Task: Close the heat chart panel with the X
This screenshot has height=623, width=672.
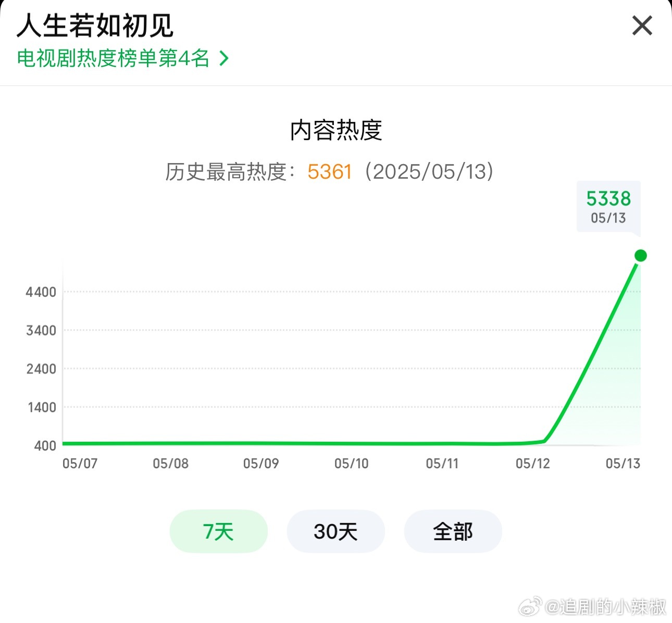Action: (x=642, y=26)
